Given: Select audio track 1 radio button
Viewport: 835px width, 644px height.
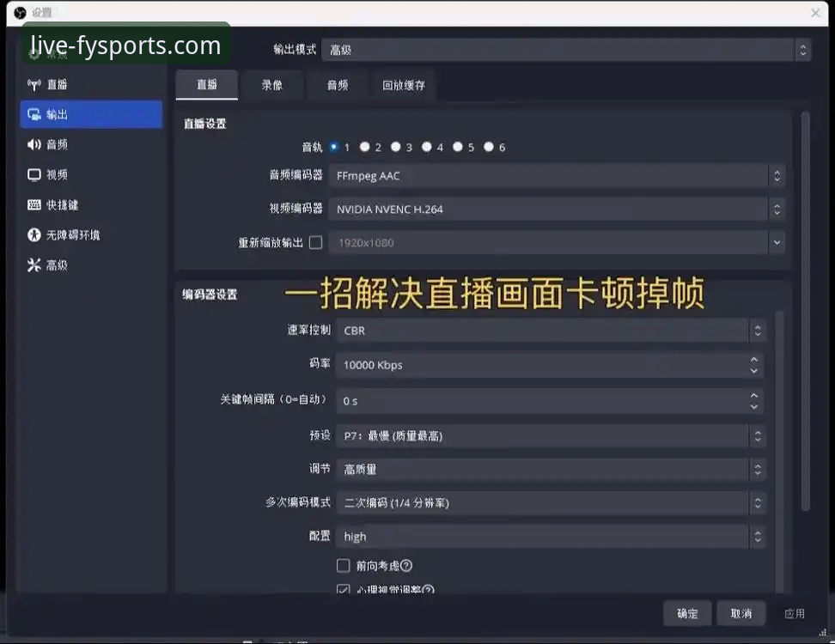Looking at the screenshot, I should point(334,147).
